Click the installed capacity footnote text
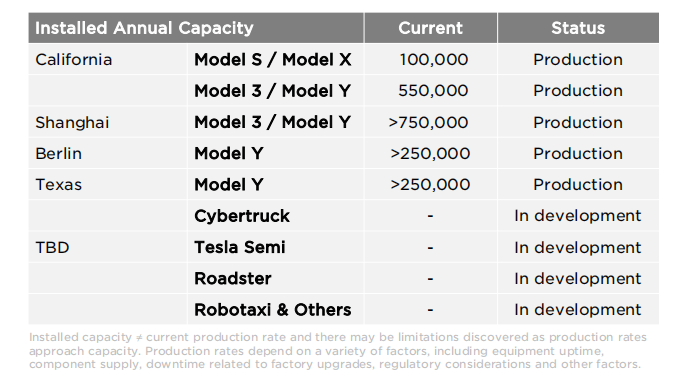 tap(337, 351)
